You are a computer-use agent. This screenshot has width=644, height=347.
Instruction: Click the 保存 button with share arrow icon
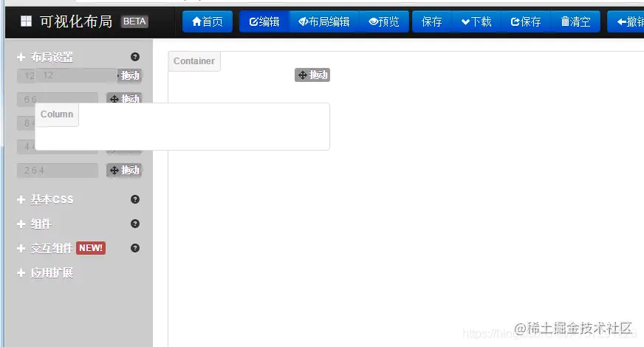tap(526, 21)
